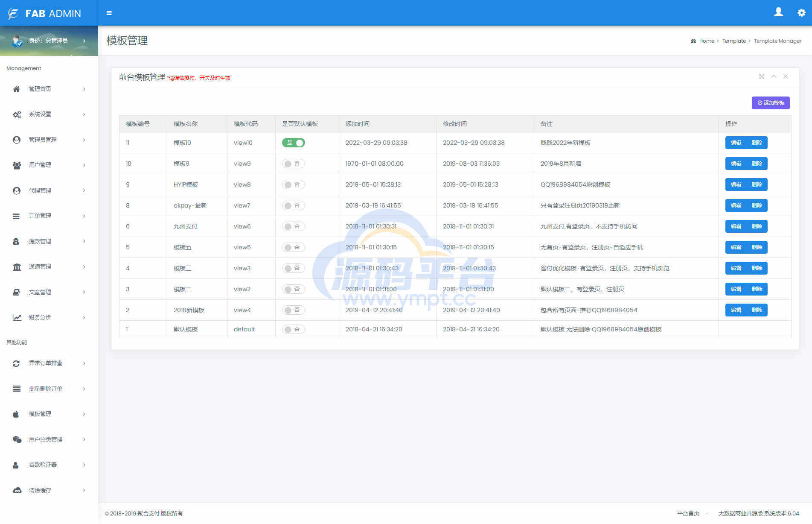Enable default toggle for 模板五
Screen dimensions: 812x524
click(294, 247)
